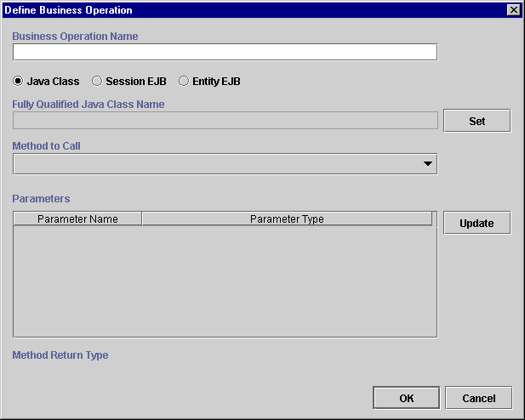
Task: Dismiss dialog with Cancel button
Action: point(479,398)
